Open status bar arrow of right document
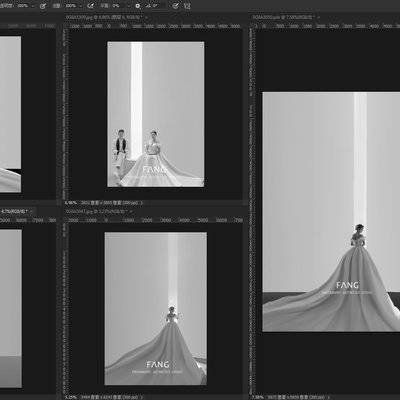This screenshot has height=400, width=400. point(328,397)
